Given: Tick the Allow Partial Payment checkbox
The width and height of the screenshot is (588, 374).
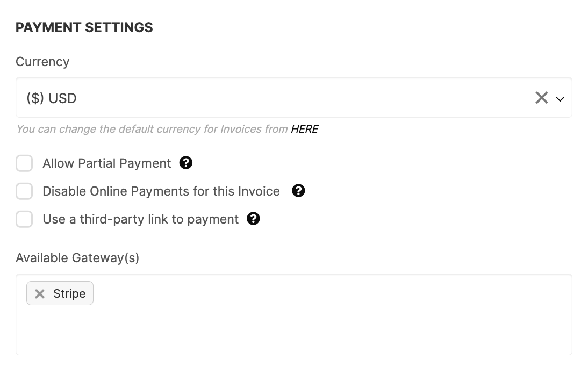Looking at the screenshot, I should click(x=24, y=163).
